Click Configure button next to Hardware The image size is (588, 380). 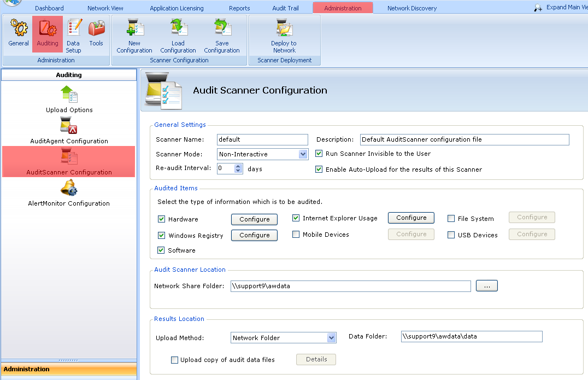click(x=254, y=219)
